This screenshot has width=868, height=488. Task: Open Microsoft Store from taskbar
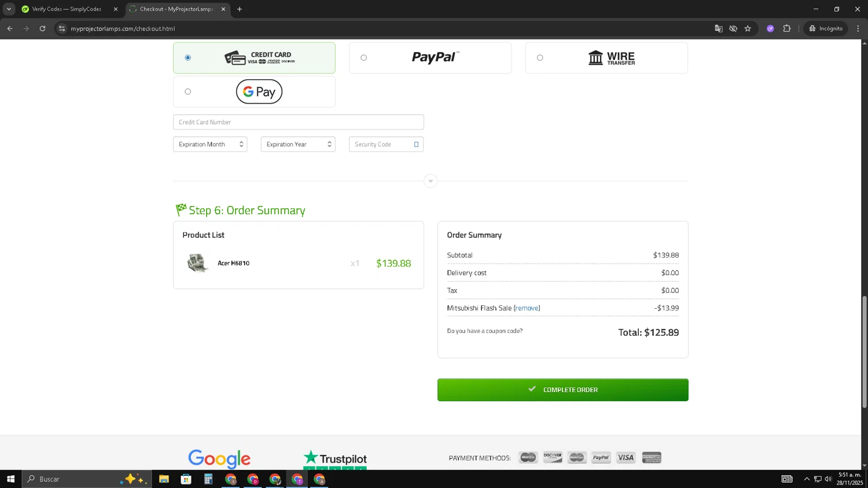click(x=186, y=479)
